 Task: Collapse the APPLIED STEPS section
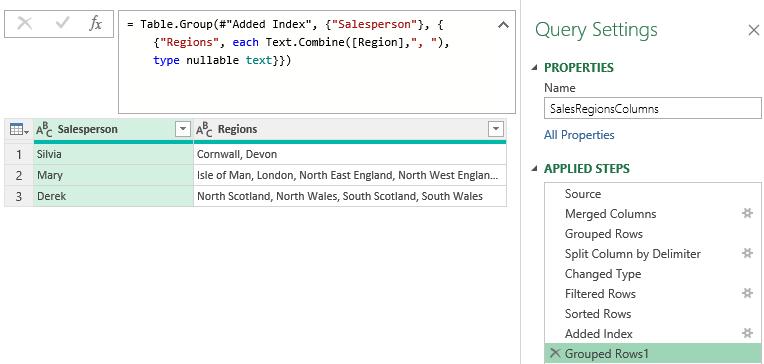[x=535, y=169]
